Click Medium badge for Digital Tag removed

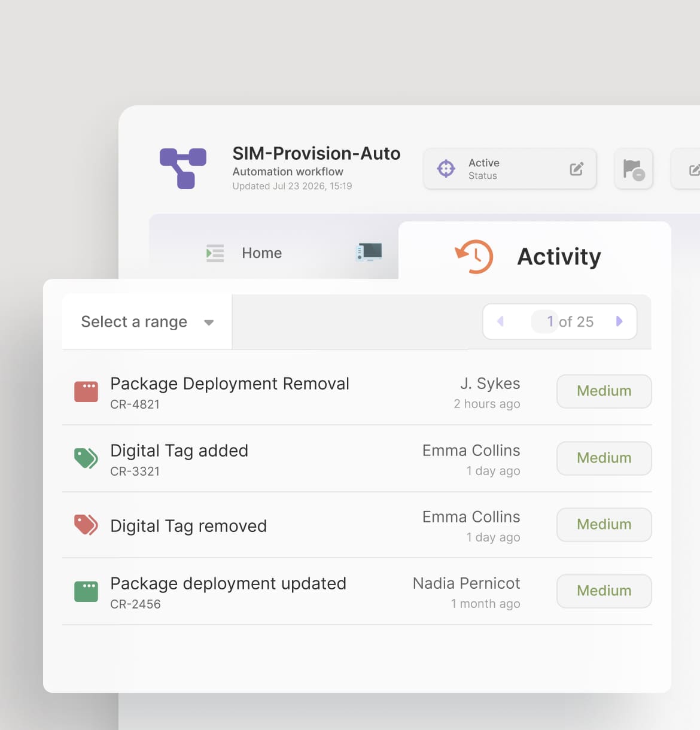(x=604, y=525)
